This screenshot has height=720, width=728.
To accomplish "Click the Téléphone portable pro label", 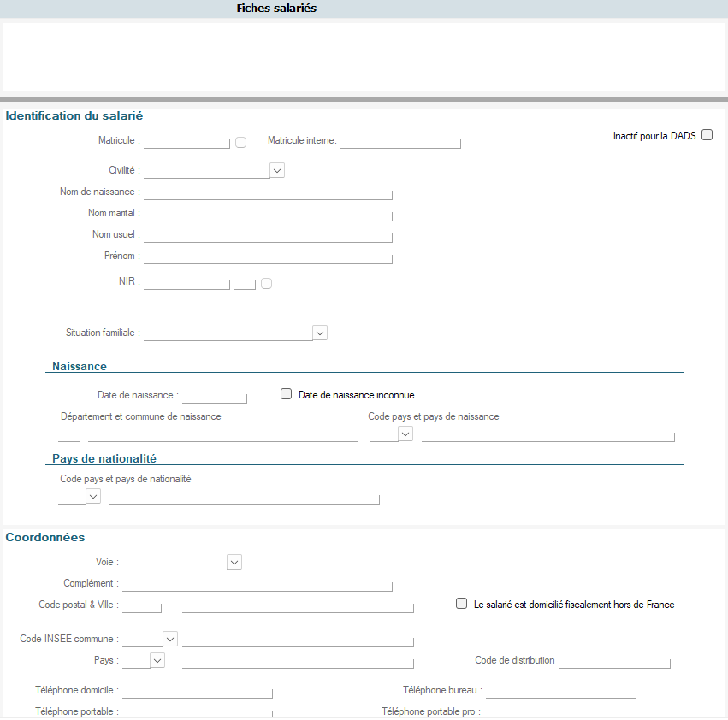I will 431,711.
